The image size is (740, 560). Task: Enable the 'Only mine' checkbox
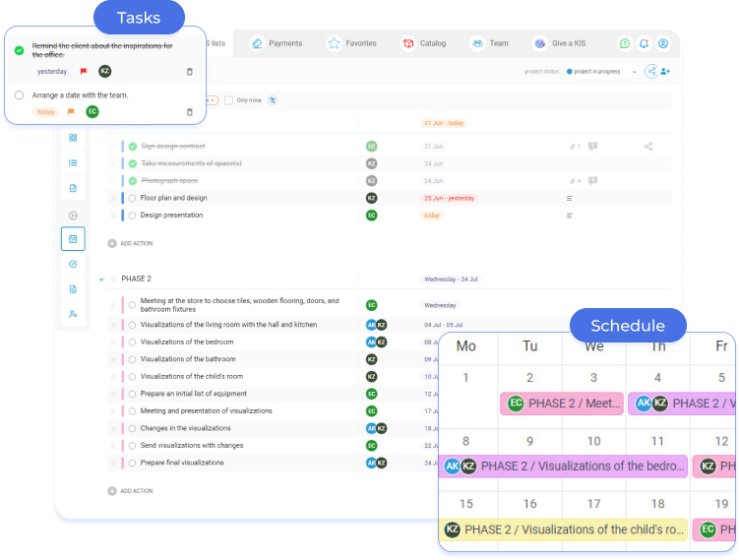[229, 100]
